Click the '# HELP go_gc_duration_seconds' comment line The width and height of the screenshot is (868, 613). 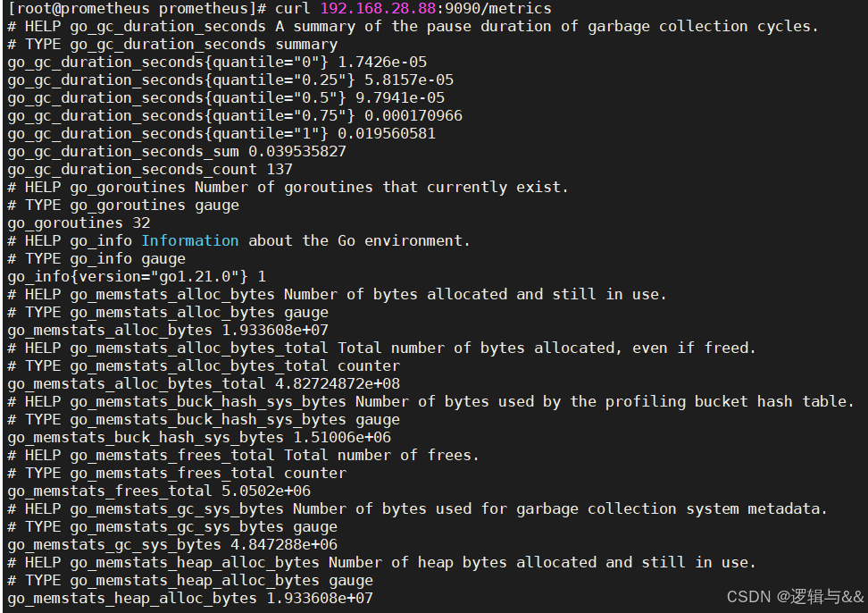tap(413, 27)
